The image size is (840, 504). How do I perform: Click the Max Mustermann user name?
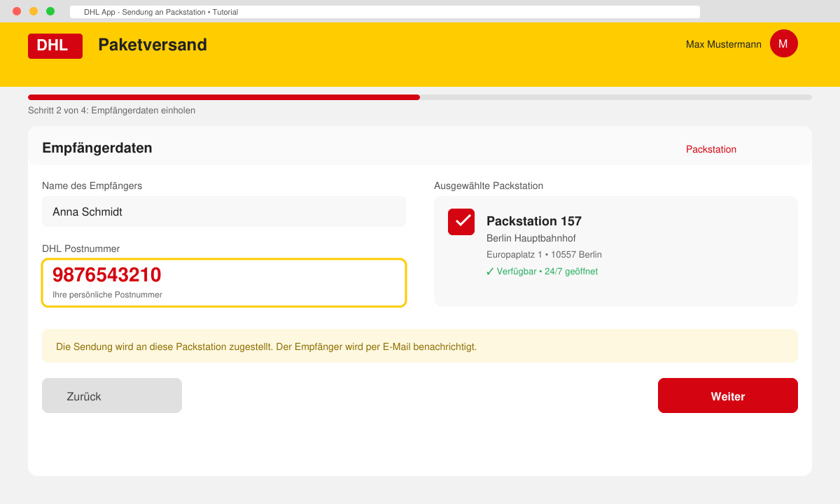tap(724, 44)
